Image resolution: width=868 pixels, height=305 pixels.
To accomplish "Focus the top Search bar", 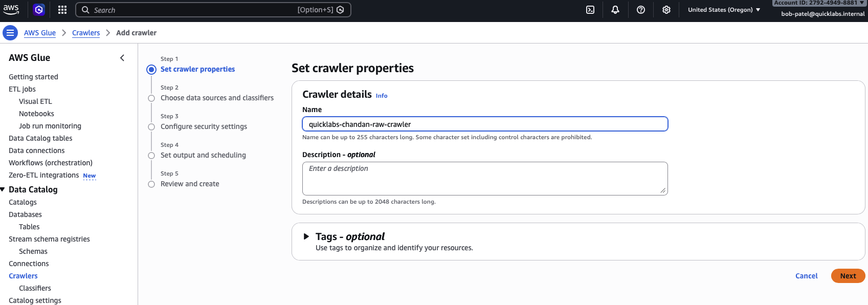I will [213, 10].
